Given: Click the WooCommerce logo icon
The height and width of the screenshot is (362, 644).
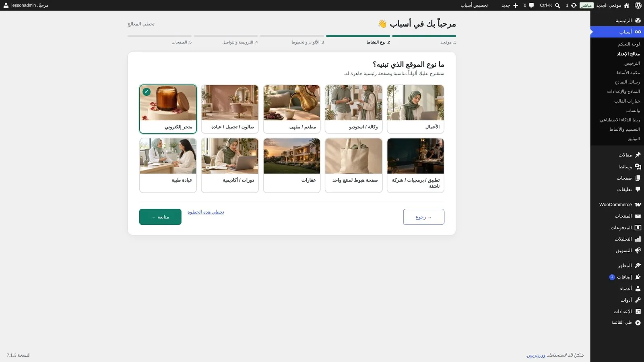Looking at the screenshot, I should (x=638, y=205).
